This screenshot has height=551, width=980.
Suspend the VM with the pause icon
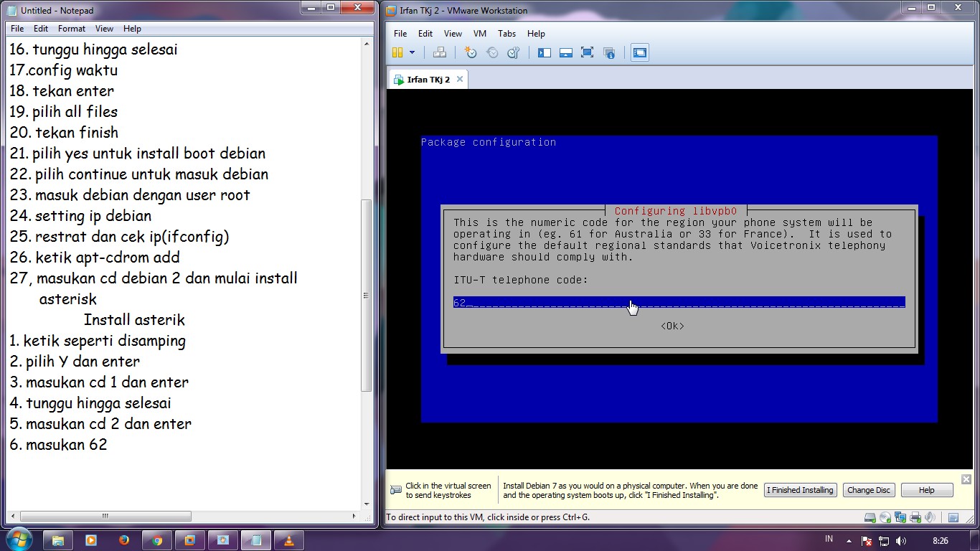click(x=397, y=52)
